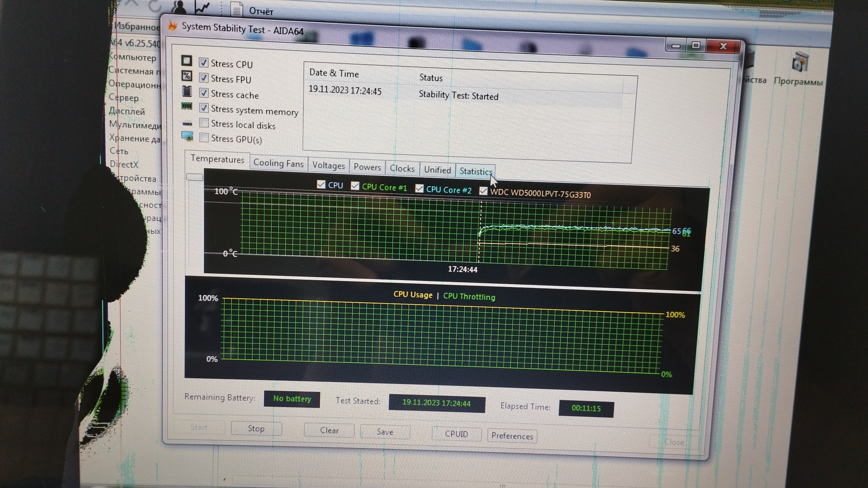Uncheck Stress CPU checkbox
868x488 pixels.
[204, 63]
